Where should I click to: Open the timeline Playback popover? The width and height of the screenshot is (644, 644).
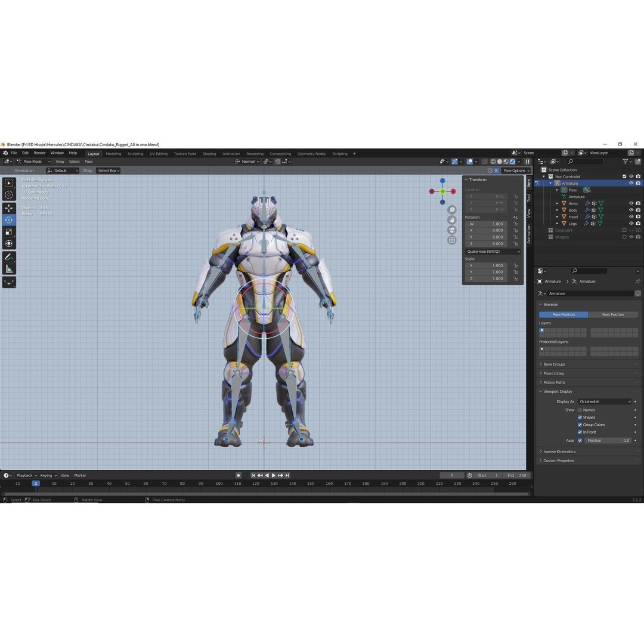[26, 475]
